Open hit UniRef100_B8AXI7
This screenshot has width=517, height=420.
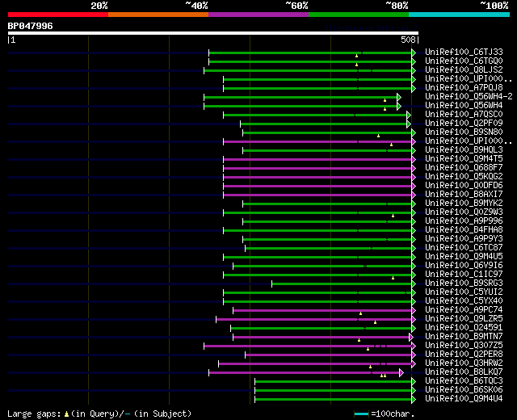pos(464,194)
